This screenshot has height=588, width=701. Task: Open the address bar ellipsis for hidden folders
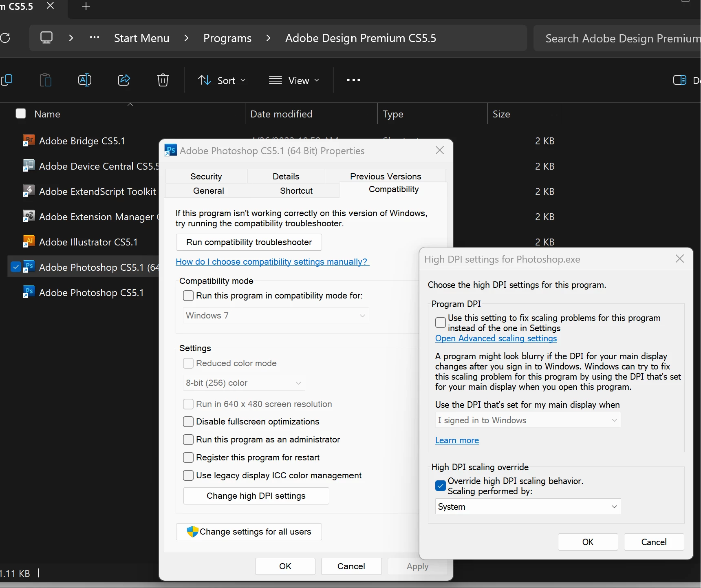[95, 38]
